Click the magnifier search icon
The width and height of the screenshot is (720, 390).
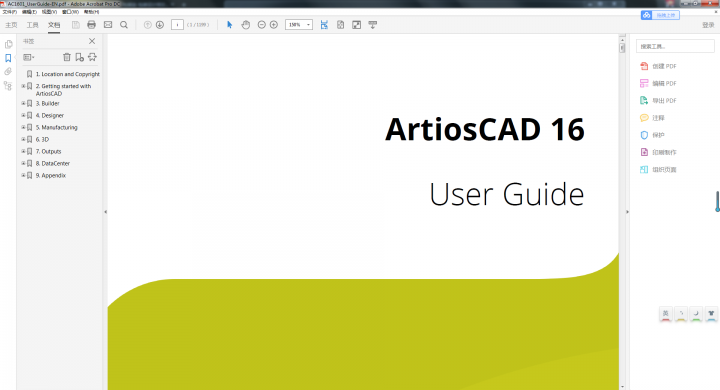point(124,25)
